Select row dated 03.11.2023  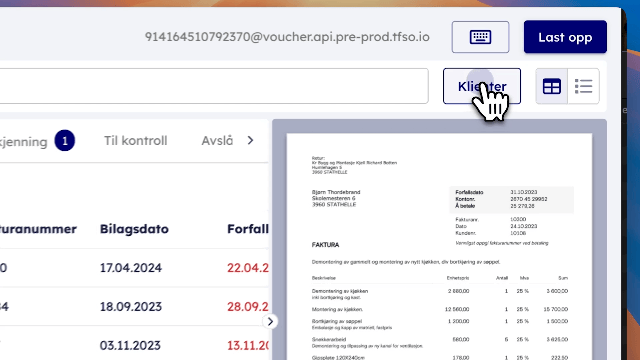tap(134, 345)
